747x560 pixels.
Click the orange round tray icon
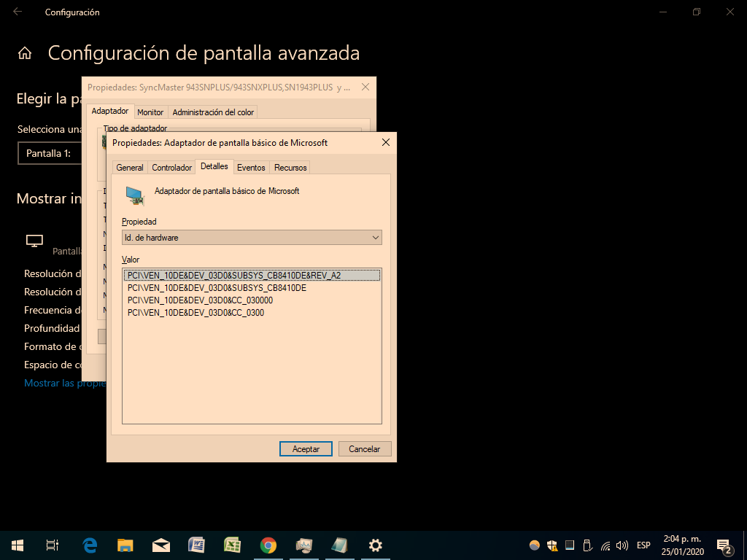(x=535, y=545)
